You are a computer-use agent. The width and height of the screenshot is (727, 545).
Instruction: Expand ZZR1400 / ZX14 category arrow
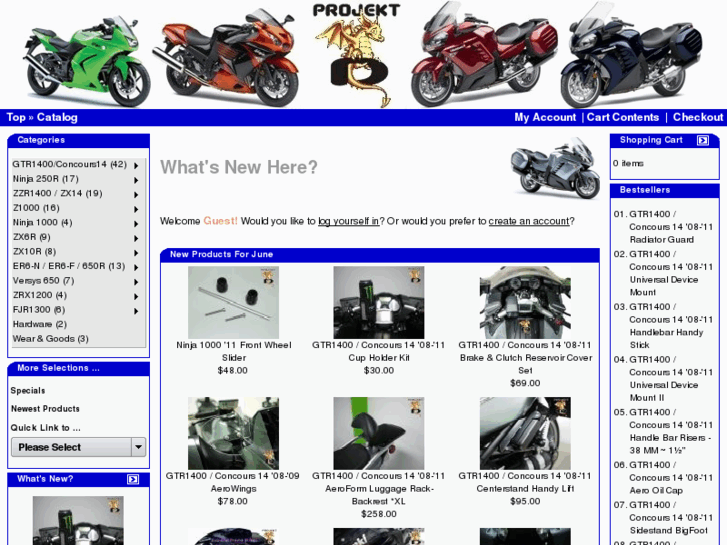[136, 195]
